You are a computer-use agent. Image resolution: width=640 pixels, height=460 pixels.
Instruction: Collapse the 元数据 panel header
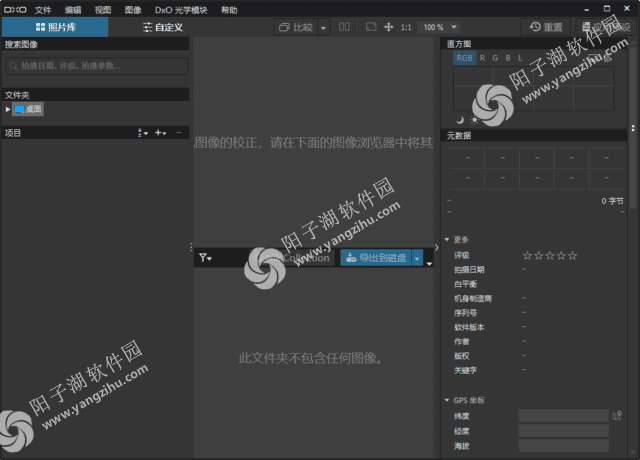coord(533,136)
